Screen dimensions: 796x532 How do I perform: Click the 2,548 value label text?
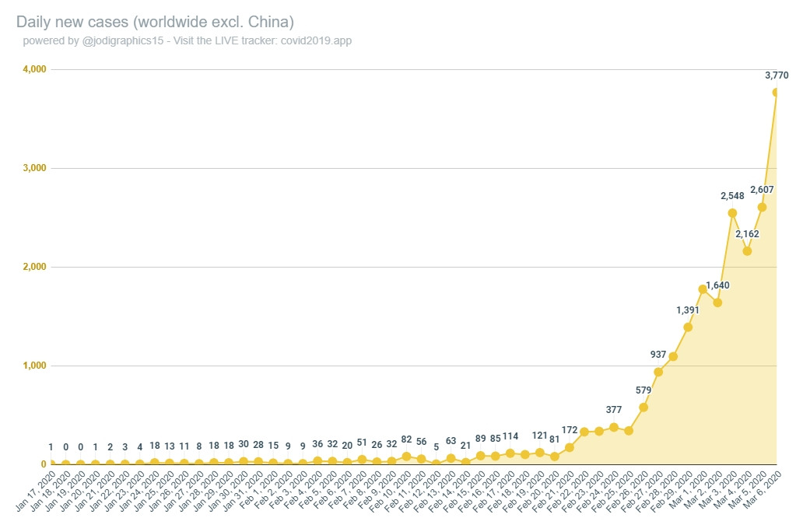click(x=732, y=196)
